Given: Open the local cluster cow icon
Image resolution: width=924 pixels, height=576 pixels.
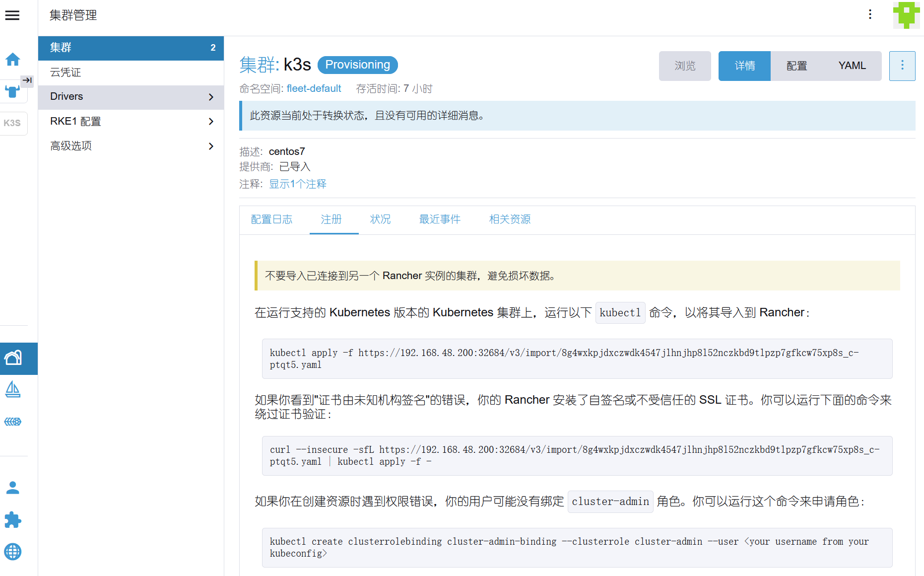Looking at the screenshot, I should (x=12, y=92).
